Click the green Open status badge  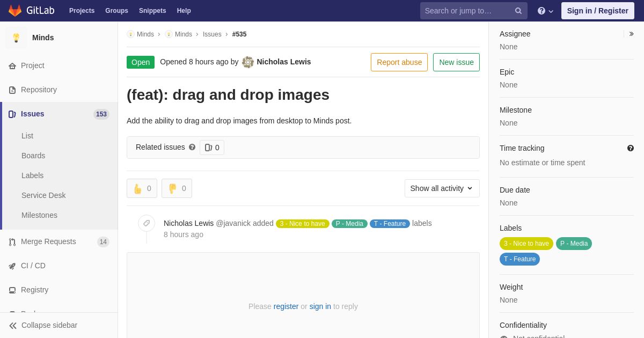[141, 62]
